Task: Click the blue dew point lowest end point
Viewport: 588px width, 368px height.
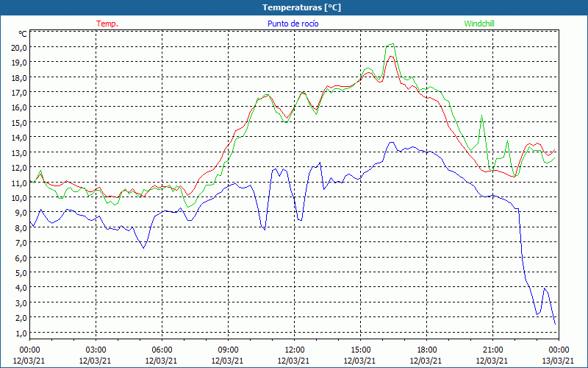Action: pyautogui.click(x=555, y=324)
